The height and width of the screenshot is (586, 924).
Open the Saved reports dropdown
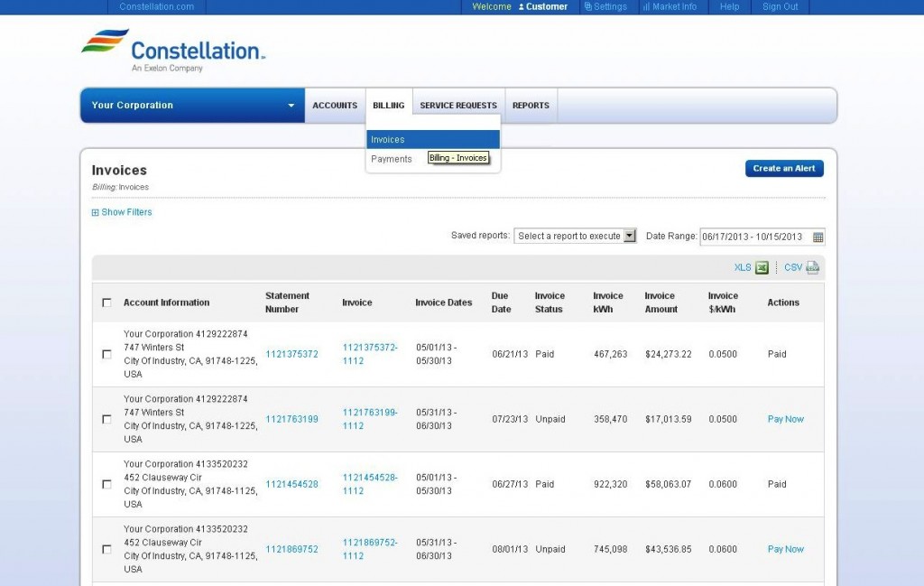576,237
